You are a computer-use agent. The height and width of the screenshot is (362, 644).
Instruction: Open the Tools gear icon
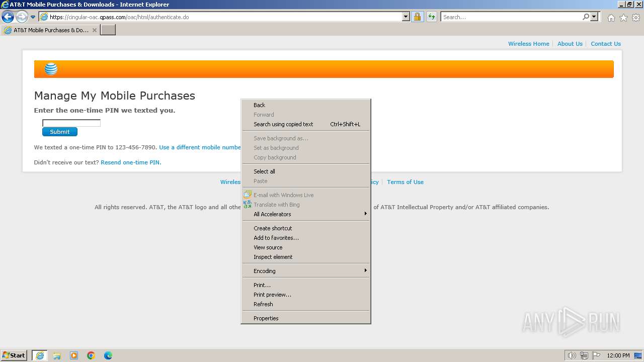pyautogui.click(x=636, y=18)
